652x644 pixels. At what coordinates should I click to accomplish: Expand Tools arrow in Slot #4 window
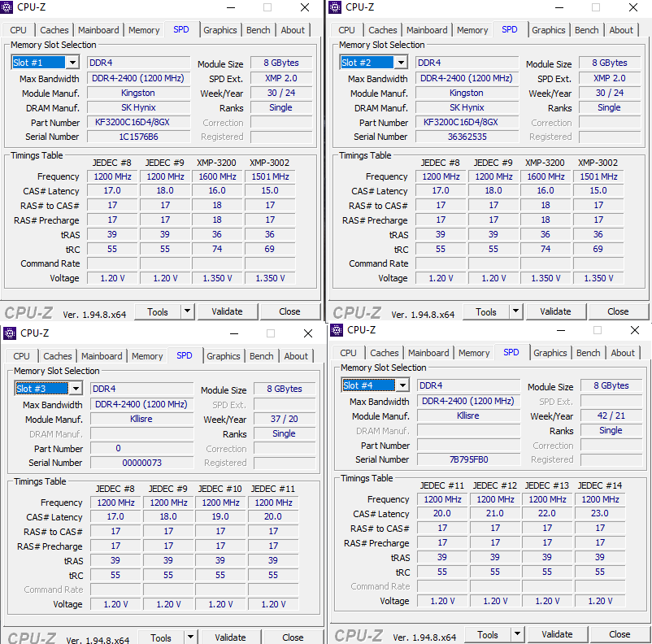(x=518, y=634)
